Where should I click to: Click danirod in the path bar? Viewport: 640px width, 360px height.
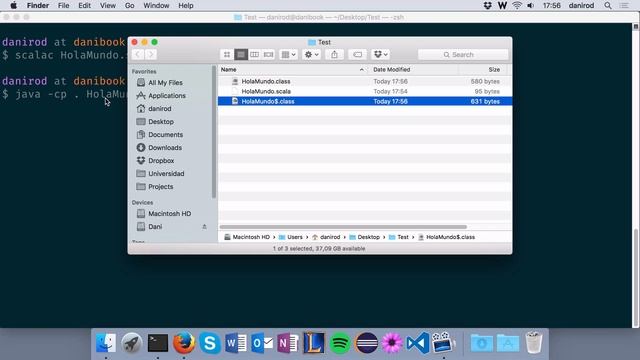(x=326, y=237)
